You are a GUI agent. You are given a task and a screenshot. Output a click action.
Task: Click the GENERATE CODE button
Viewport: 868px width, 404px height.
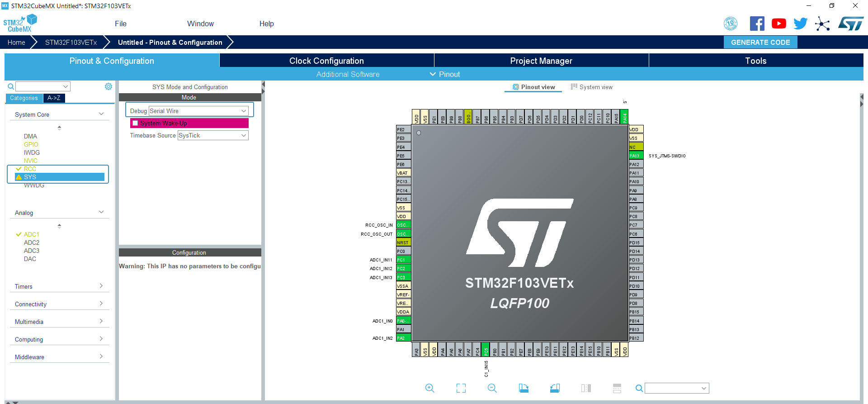coord(760,42)
